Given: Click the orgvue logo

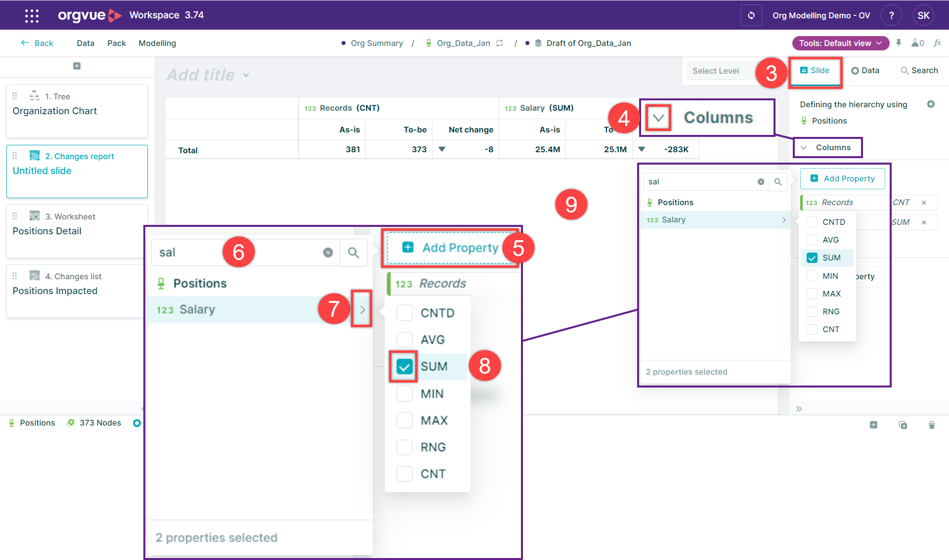Looking at the screenshot, I should click(90, 15).
